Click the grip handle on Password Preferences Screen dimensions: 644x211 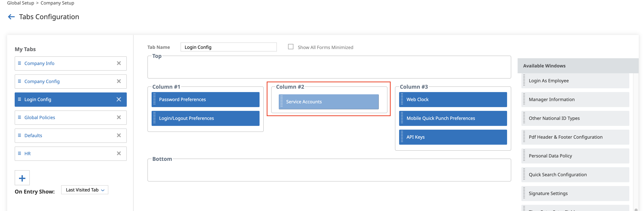coord(154,99)
